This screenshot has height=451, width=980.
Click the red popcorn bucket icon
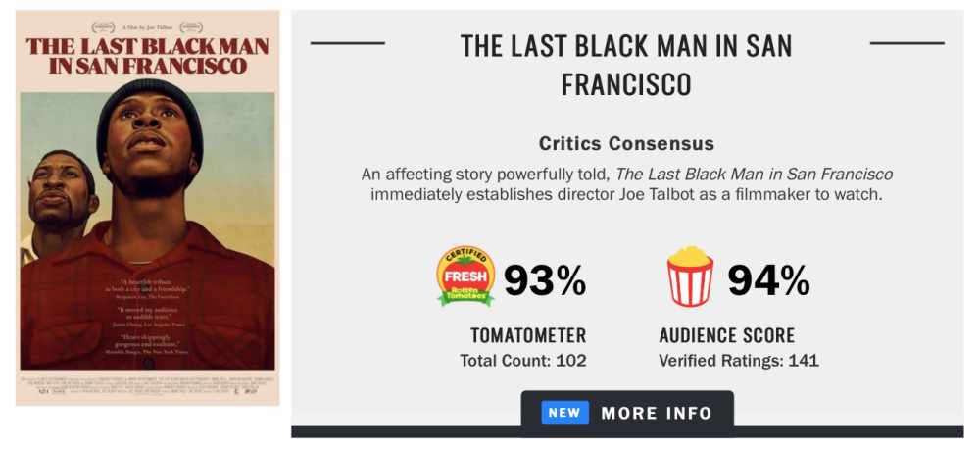click(x=690, y=276)
